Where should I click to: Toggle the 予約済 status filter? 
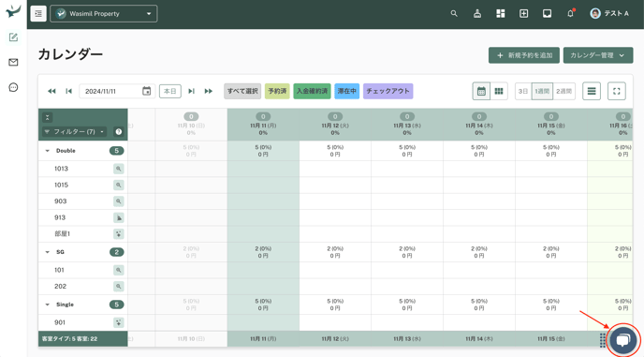[x=277, y=91]
